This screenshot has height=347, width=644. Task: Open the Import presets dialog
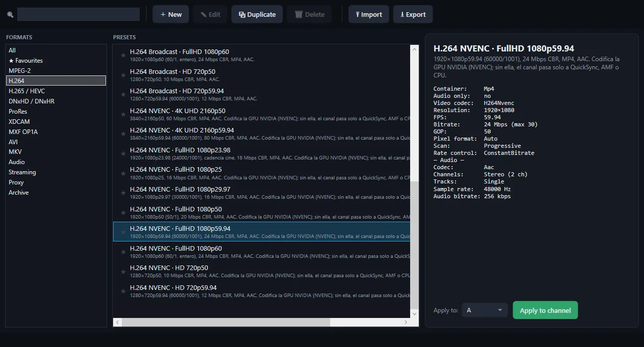coord(369,14)
